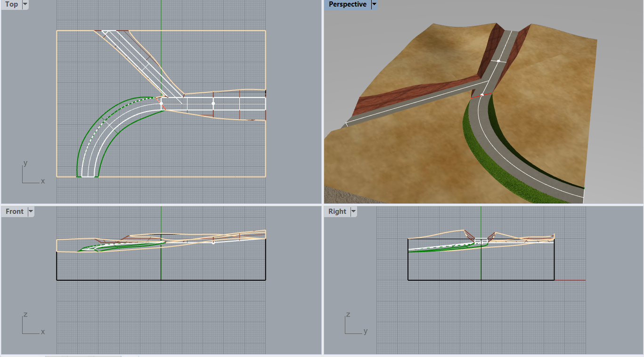Click the Right viewport title label
This screenshot has width=644, height=357.
click(x=337, y=212)
